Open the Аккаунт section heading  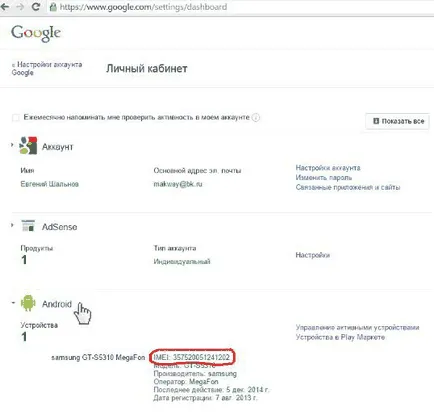click(57, 147)
